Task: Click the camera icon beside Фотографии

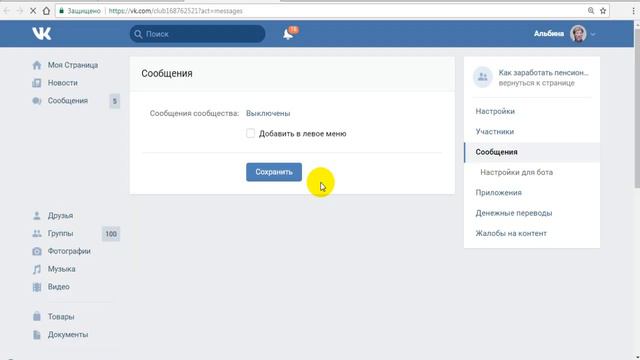Action: pos(37,251)
